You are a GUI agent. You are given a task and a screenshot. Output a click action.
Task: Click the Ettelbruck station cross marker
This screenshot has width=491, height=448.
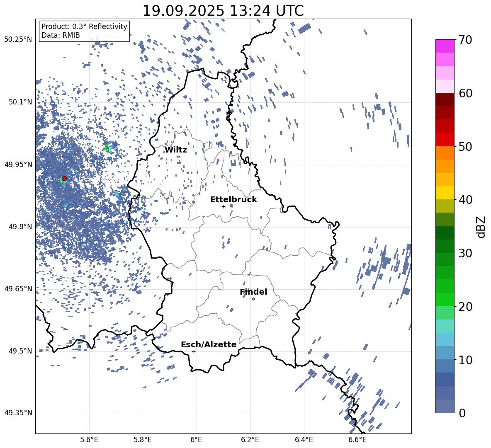[224, 206]
